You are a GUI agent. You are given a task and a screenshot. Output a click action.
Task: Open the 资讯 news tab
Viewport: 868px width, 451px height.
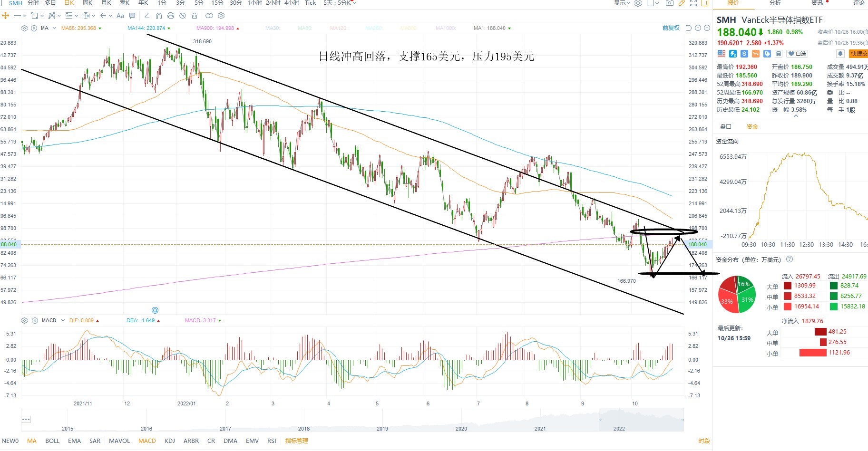817,3
